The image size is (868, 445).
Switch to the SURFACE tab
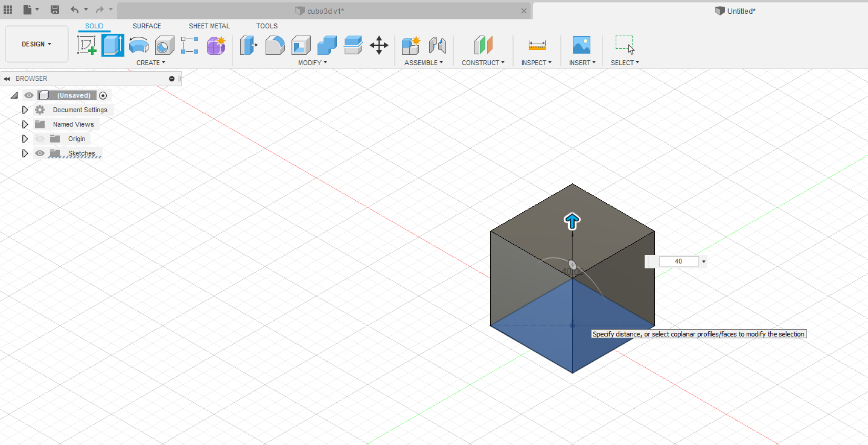[x=147, y=26]
